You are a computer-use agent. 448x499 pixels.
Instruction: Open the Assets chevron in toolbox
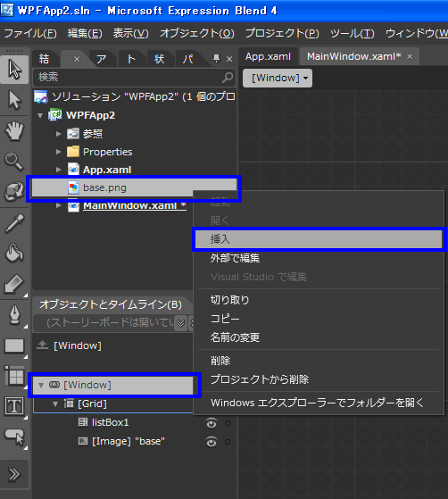click(14, 474)
